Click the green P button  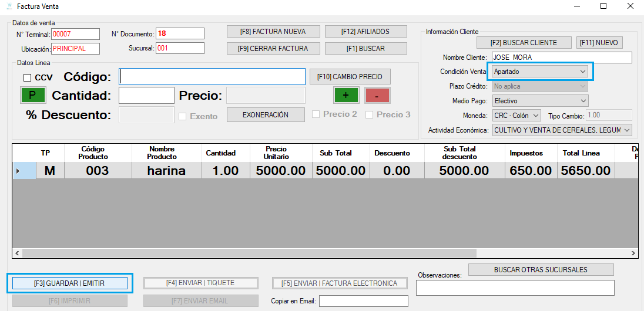tap(33, 95)
